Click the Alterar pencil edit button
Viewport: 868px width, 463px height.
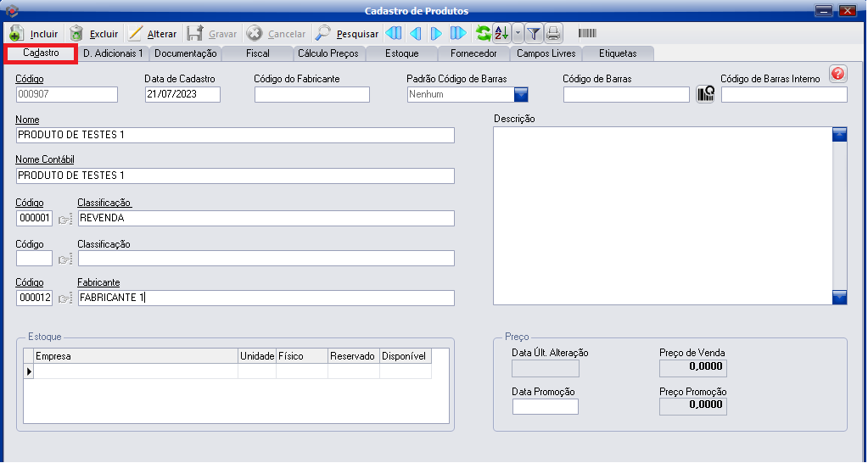[153, 34]
